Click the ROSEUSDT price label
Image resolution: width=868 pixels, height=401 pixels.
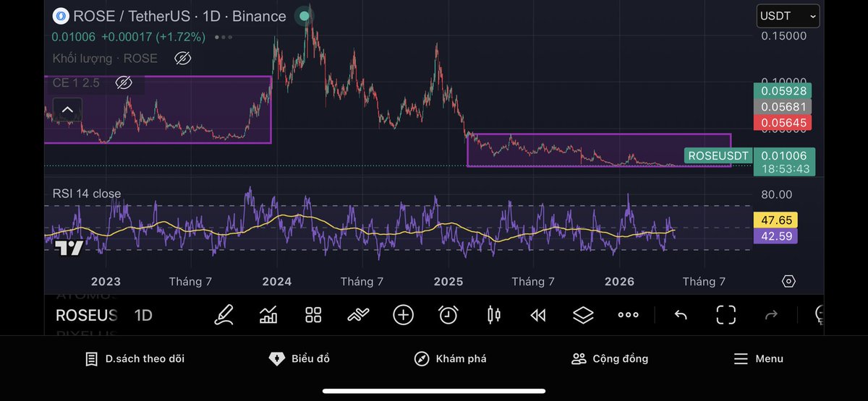(x=718, y=155)
